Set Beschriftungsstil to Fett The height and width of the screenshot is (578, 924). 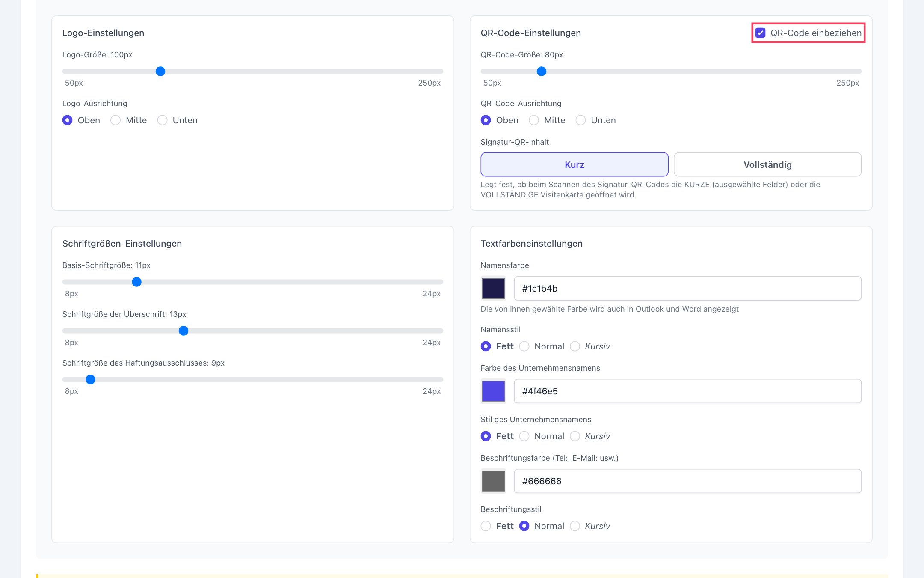click(486, 526)
